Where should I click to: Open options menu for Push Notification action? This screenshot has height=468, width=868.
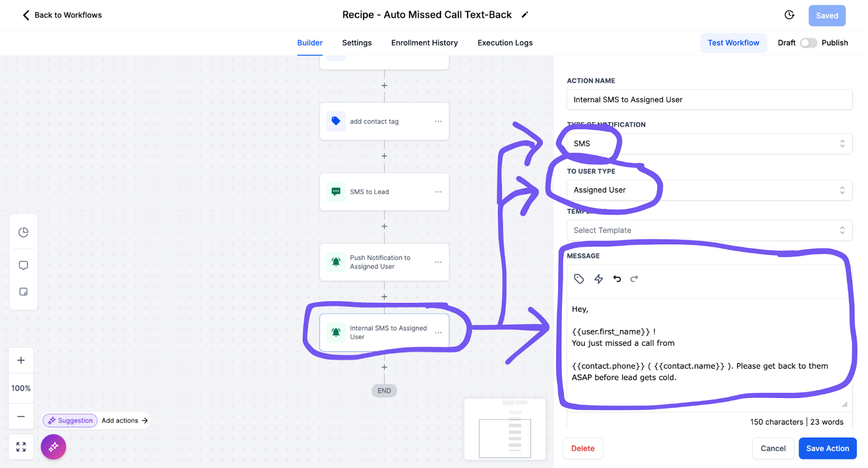click(438, 262)
